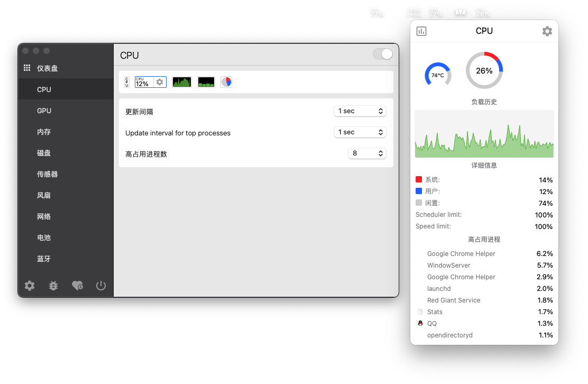Select the bar chart widget
The image size is (588, 384).
(206, 82)
